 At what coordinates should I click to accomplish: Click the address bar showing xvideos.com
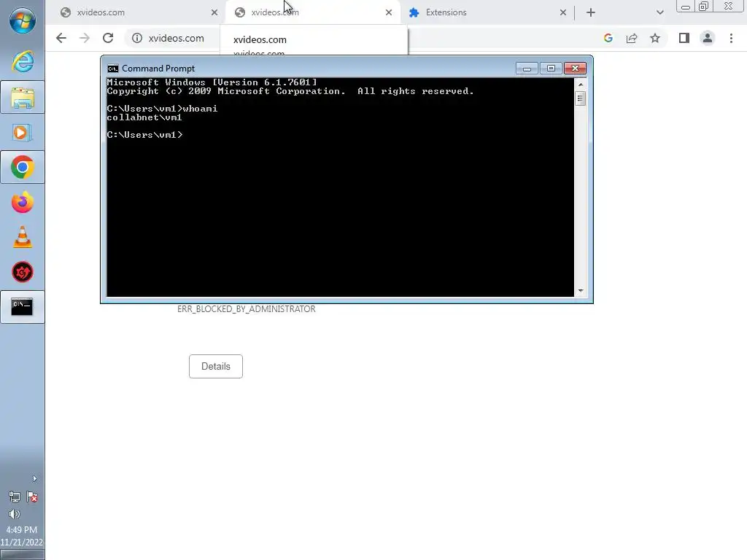point(177,38)
